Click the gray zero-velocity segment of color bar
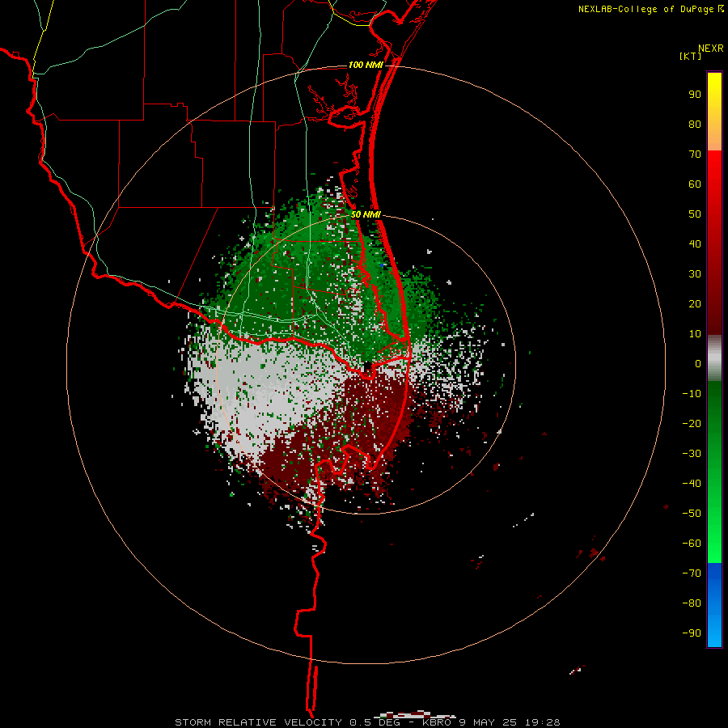 coord(714,358)
